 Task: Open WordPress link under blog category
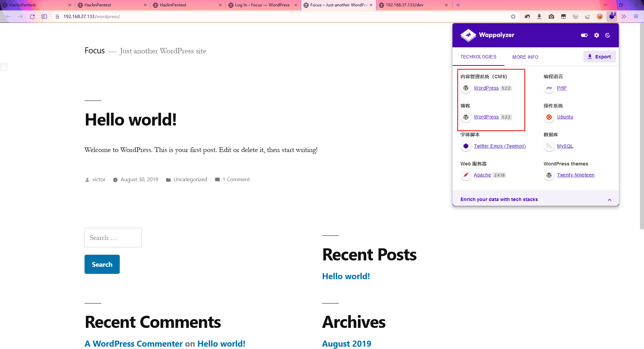click(486, 117)
